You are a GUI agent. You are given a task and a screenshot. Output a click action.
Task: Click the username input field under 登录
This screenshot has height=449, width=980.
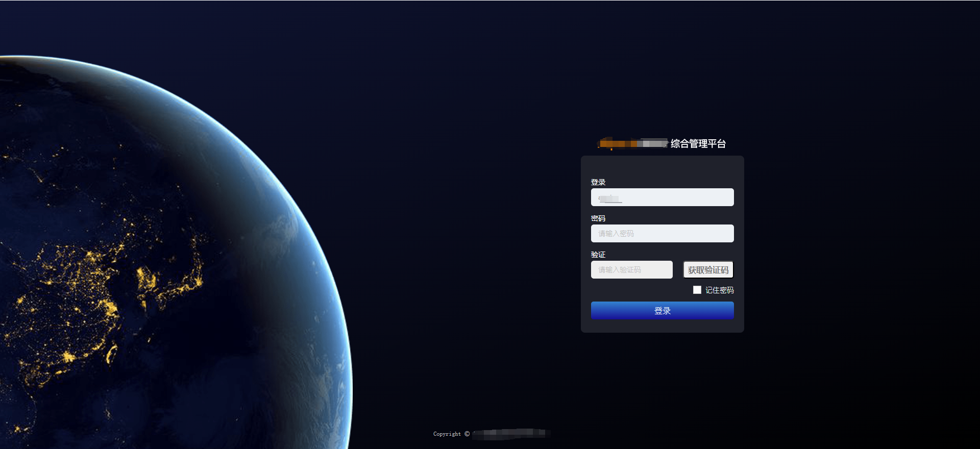point(662,197)
